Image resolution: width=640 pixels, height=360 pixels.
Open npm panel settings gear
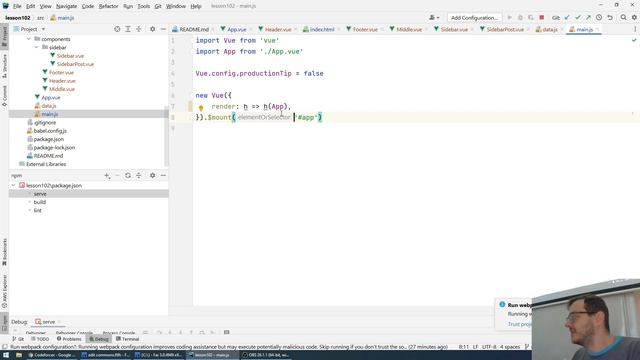click(x=152, y=176)
